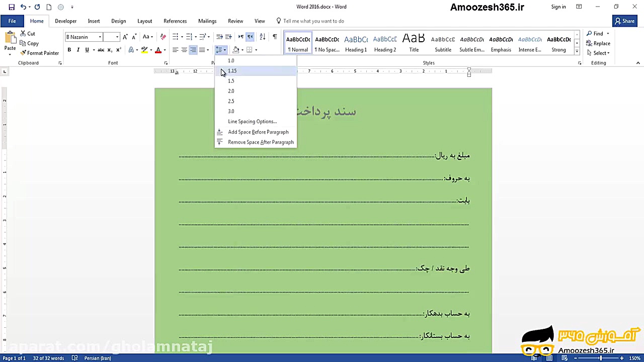
Task: Open the Font Color dropdown arrow
Action: click(x=164, y=49)
